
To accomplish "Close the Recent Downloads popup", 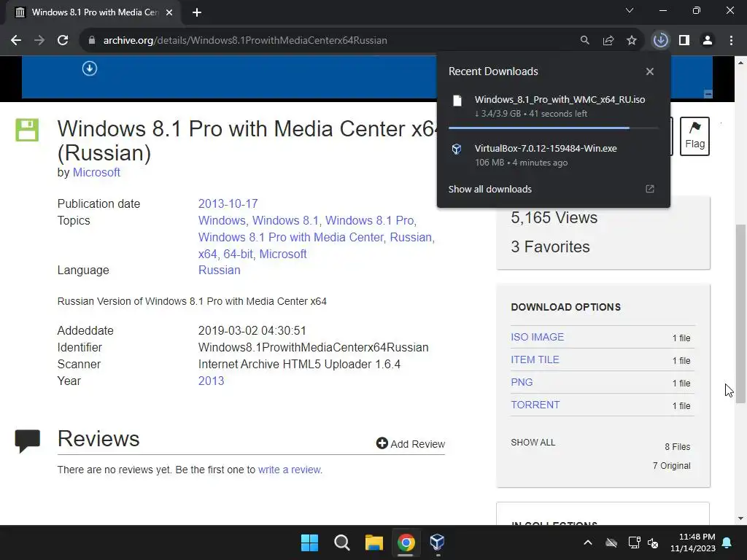I will click(650, 71).
